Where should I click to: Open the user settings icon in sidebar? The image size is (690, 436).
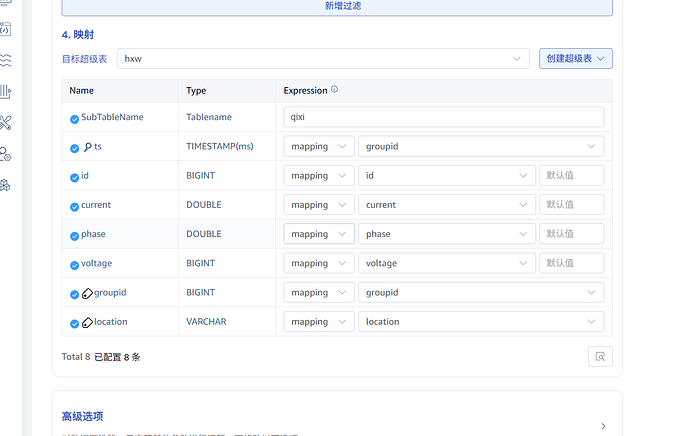point(5,154)
